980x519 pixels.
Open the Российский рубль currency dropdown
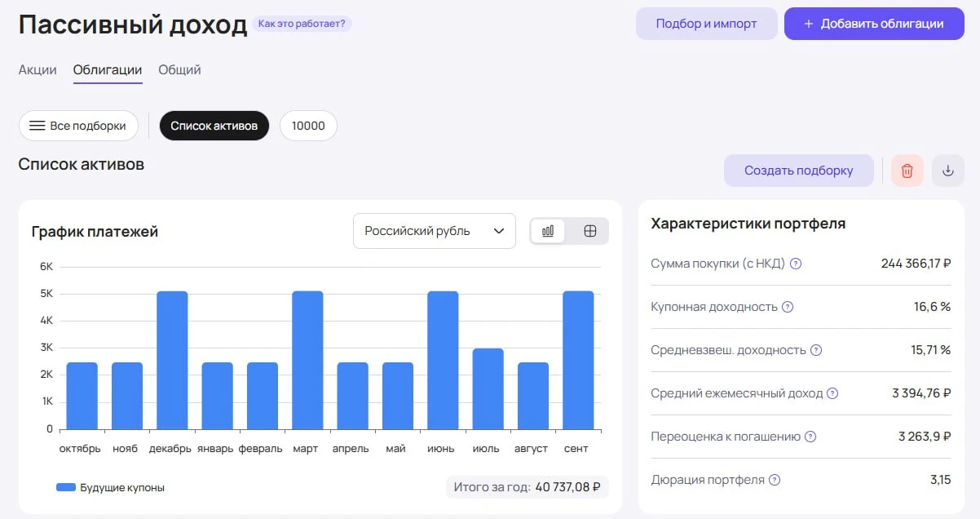pyautogui.click(x=435, y=231)
